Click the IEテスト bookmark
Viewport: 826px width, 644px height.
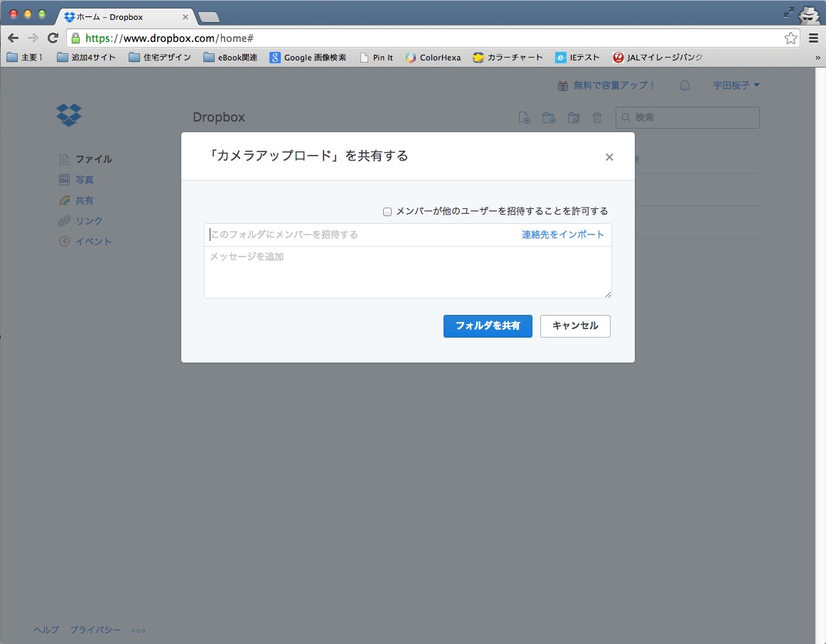coord(578,58)
